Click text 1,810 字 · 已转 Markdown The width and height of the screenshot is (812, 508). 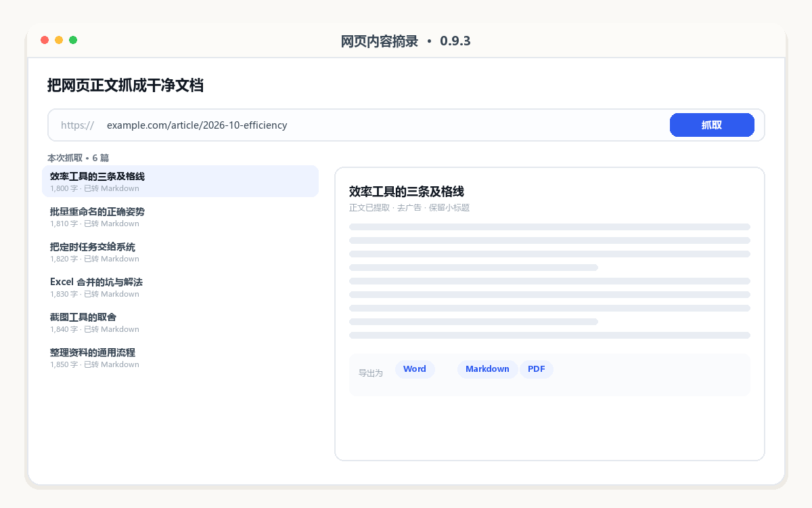click(x=95, y=224)
